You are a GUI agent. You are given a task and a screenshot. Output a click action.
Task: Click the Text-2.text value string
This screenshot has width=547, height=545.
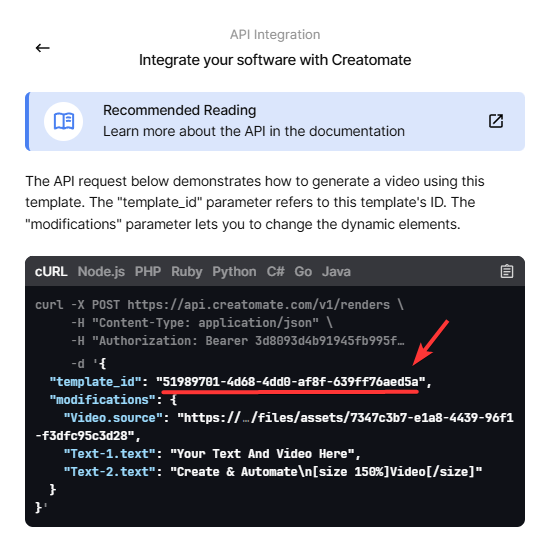click(326, 472)
